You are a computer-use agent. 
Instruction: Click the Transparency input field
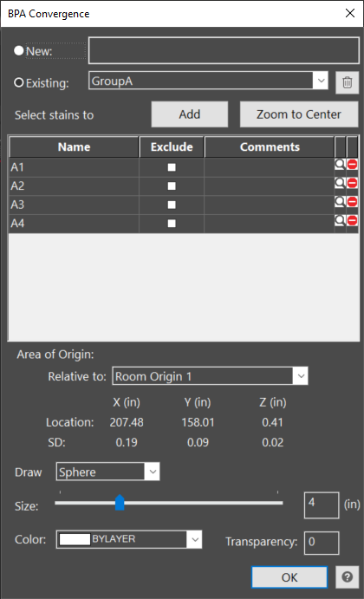pyautogui.click(x=322, y=543)
